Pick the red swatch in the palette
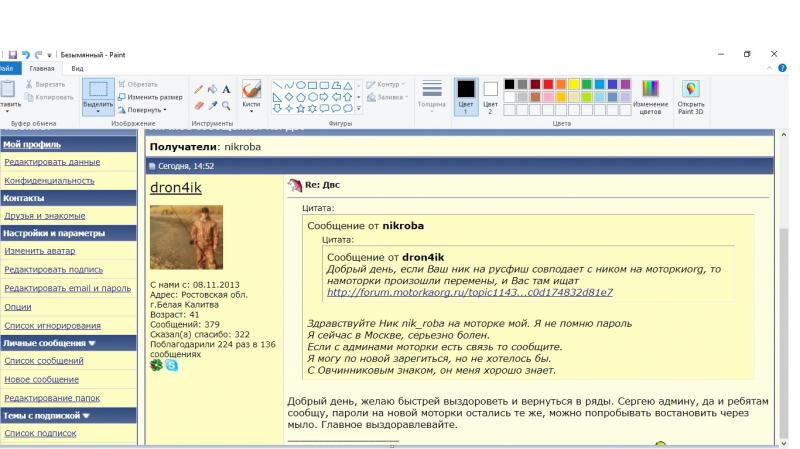 coord(550,86)
